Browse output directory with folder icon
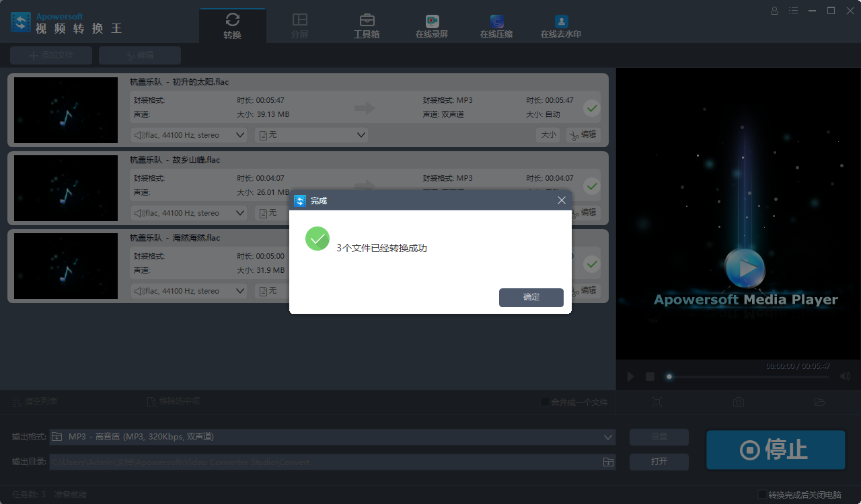This screenshot has height=504, width=861. [x=608, y=462]
